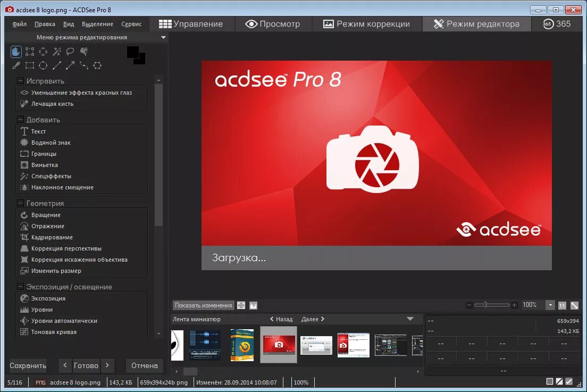Click the Готово button
The image size is (587, 392).
point(86,365)
